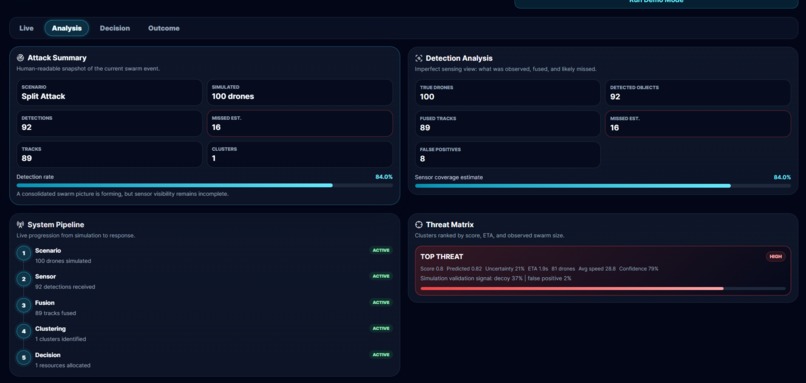Select step 5 circle for Decision

[x=24, y=357]
